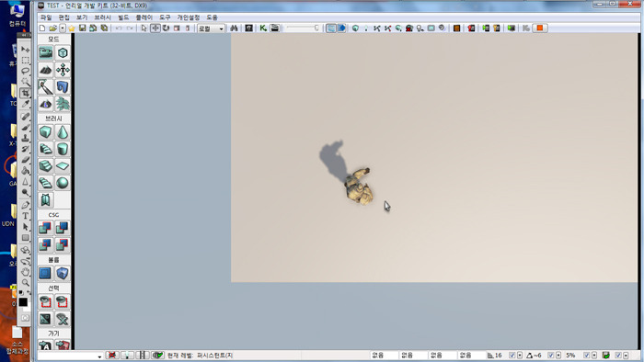This screenshot has width=644, height=362.
Task: Toggle drag grid snap checkbox next to 16
Action: coord(512,355)
